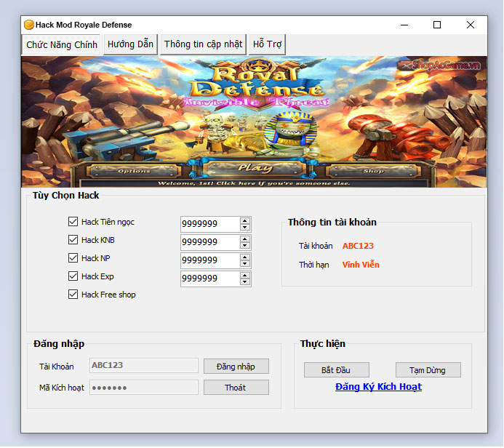Open the Đăng Ký Kích Hoạt link
Image resolution: width=504 pixels, height=448 pixels.
[x=378, y=387]
